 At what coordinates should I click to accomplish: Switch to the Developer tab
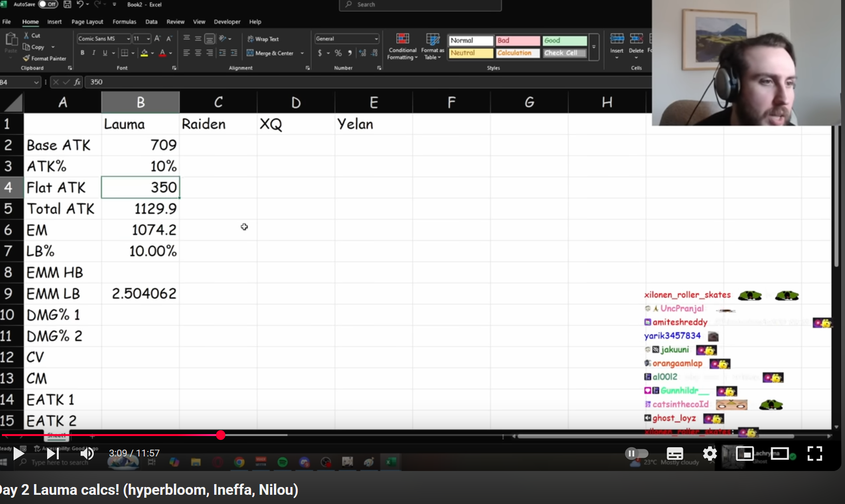pos(227,22)
